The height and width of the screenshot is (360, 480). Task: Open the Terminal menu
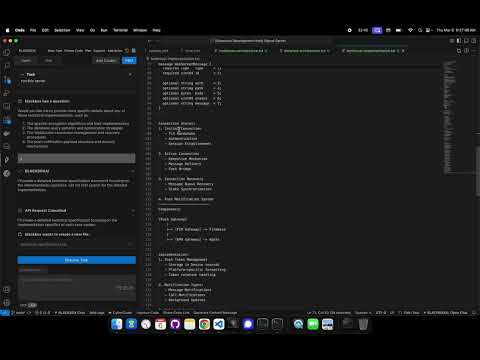[x=121, y=30]
